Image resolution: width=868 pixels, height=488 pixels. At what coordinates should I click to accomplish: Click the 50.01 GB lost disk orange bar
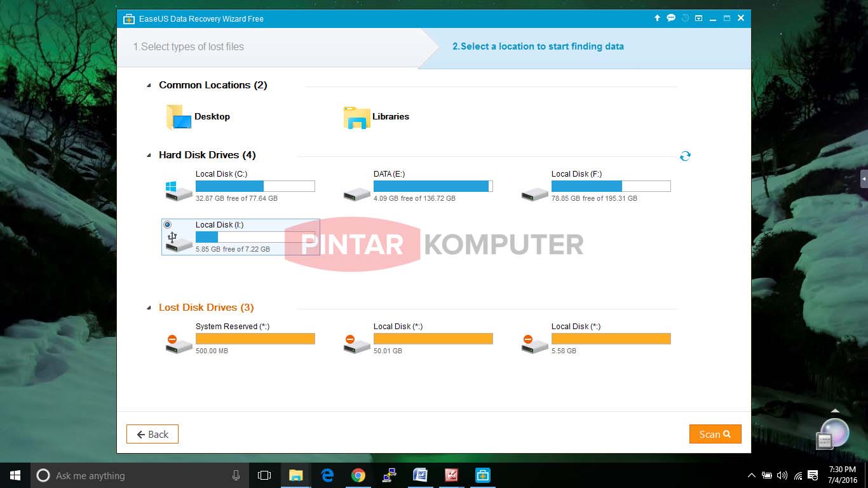[x=433, y=339]
